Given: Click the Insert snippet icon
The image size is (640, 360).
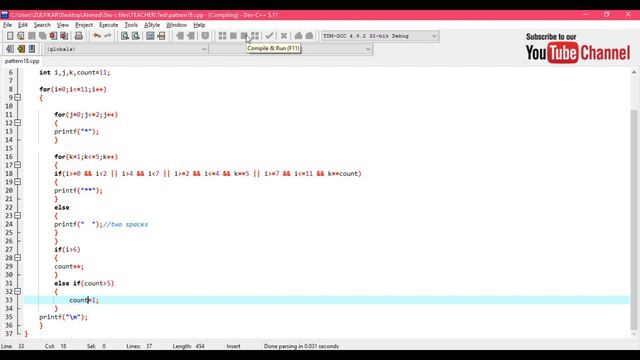Looking at the screenshot, I should coord(10,49).
